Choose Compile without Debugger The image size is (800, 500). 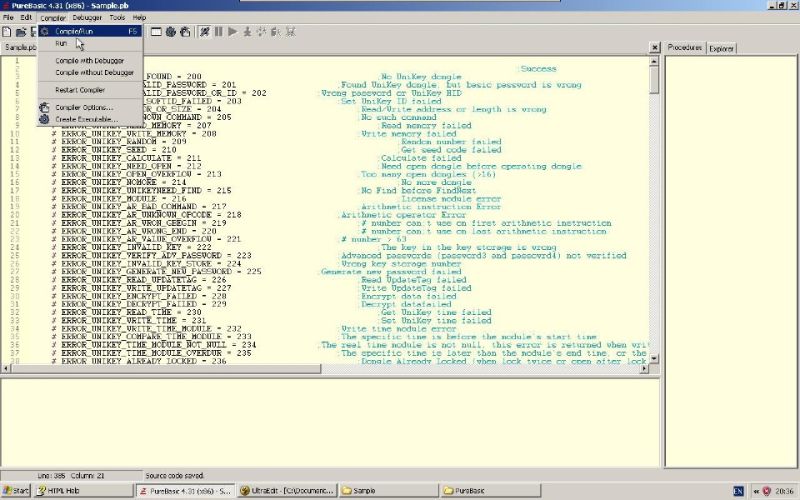[90, 72]
